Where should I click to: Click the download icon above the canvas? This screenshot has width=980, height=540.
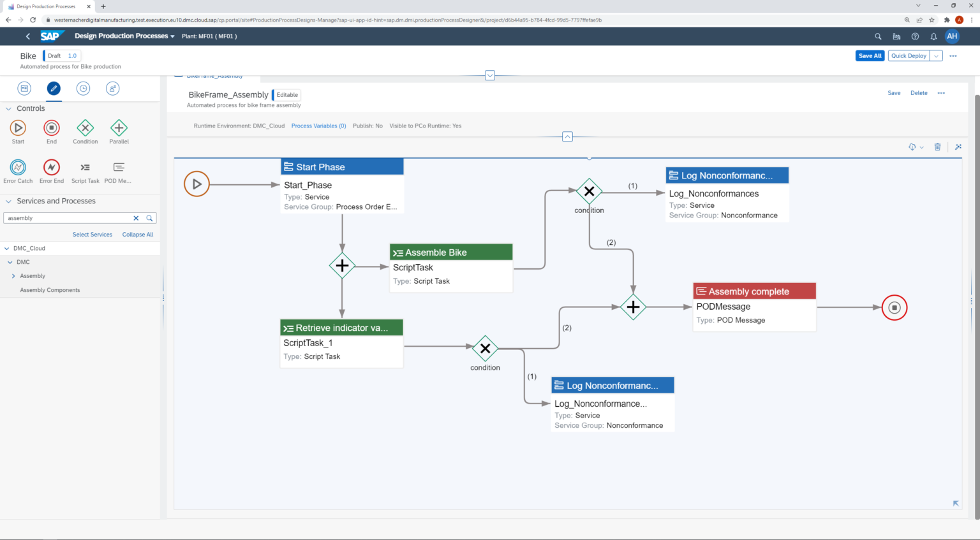coord(912,147)
